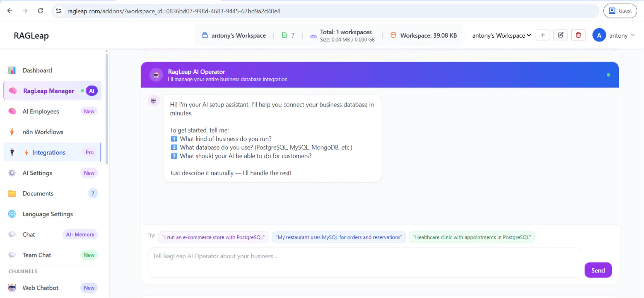Open Integrations in sidebar

[52, 152]
